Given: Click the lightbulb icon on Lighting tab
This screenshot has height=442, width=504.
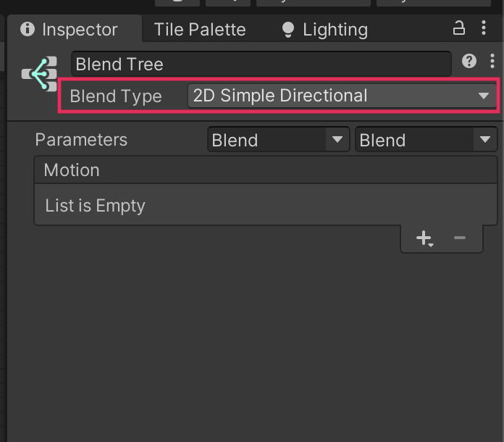Looking at the screenshot, I should (288, 30).
